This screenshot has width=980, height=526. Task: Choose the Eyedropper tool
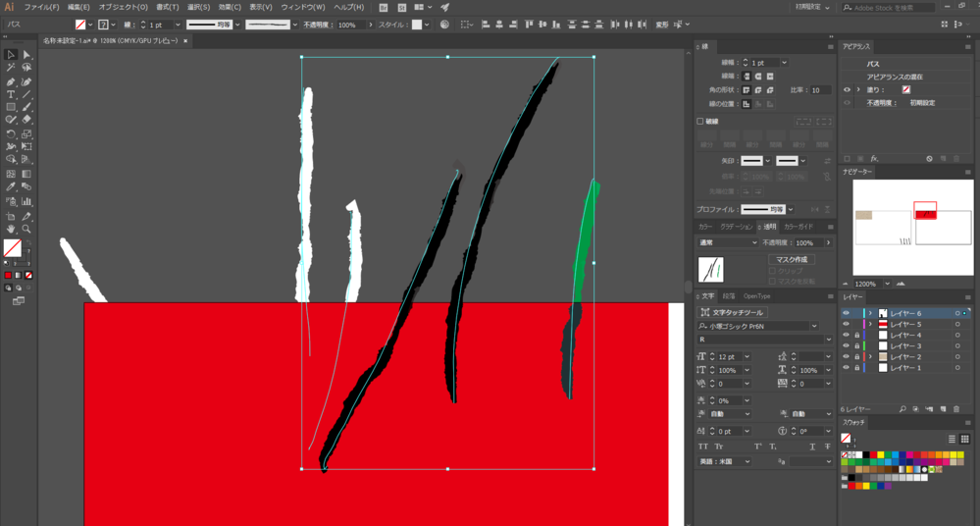click(11, 186)
